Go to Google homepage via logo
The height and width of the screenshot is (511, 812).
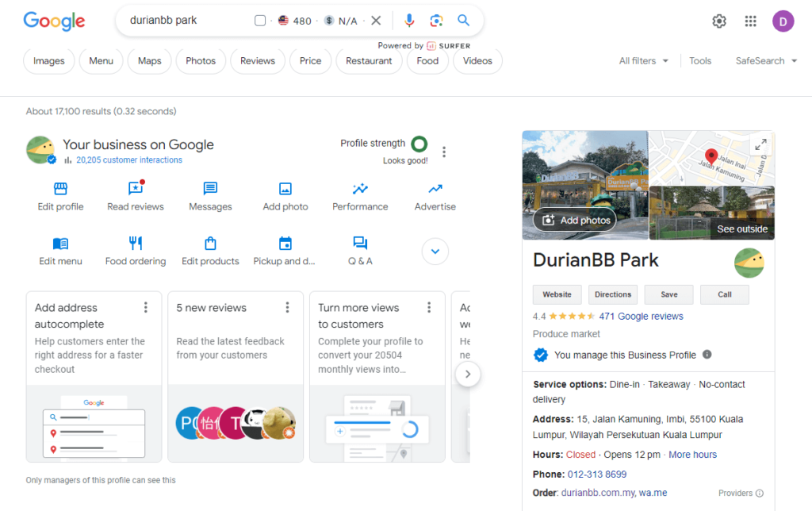coord(54,21)
